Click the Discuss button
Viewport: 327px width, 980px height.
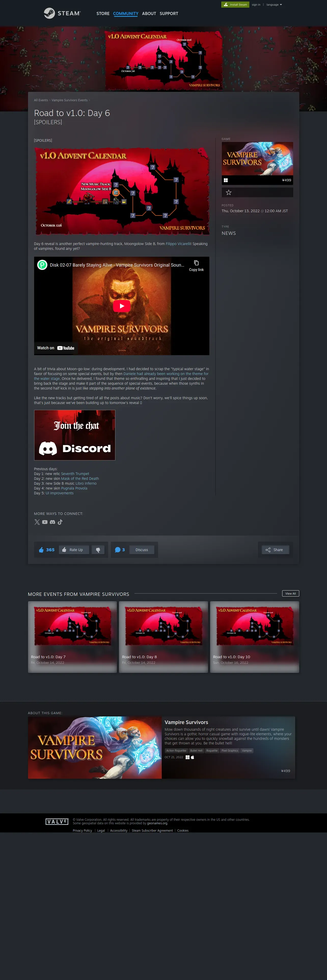pos(142,550)
